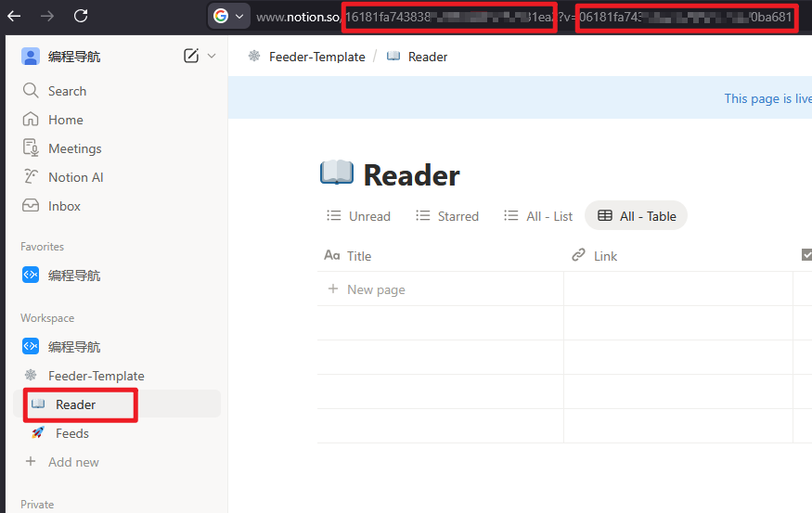The width and height of the screenshot is (812, 513).
Task: Click the Workspace section header
Action: (x=47, y=318)
